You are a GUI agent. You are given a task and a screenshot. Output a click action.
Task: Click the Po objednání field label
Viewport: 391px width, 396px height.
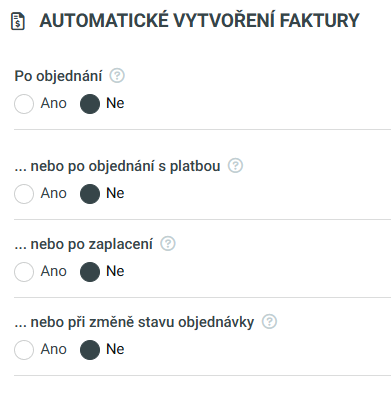[x=58, y=76]
